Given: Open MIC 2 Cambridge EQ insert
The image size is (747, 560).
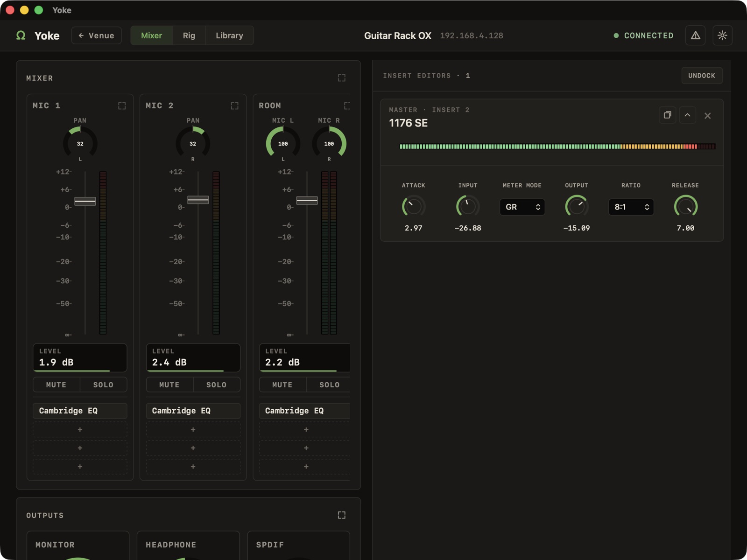Looking at the screenshot, I should (x=193, y=411).
